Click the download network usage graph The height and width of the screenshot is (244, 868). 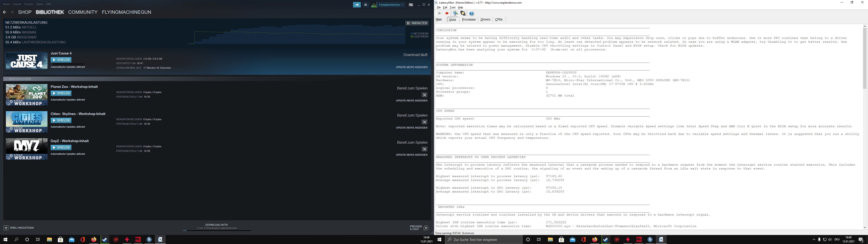click(297, 34)
